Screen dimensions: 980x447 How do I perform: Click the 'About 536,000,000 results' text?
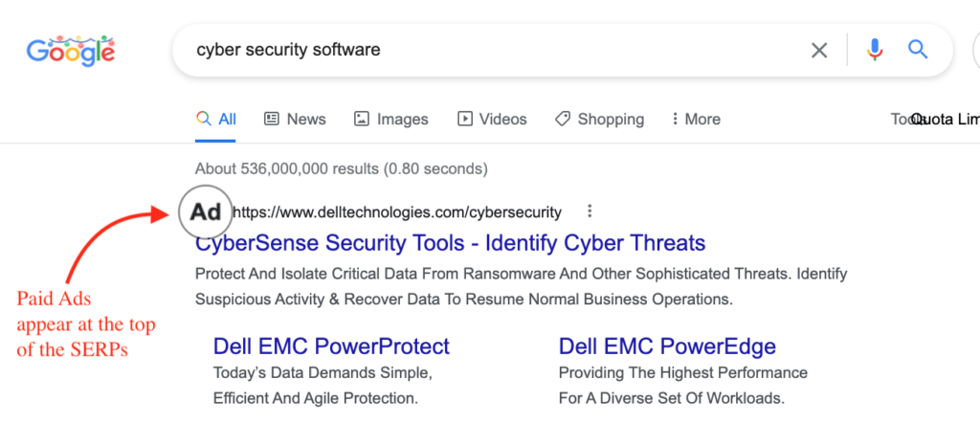point(342,168)
